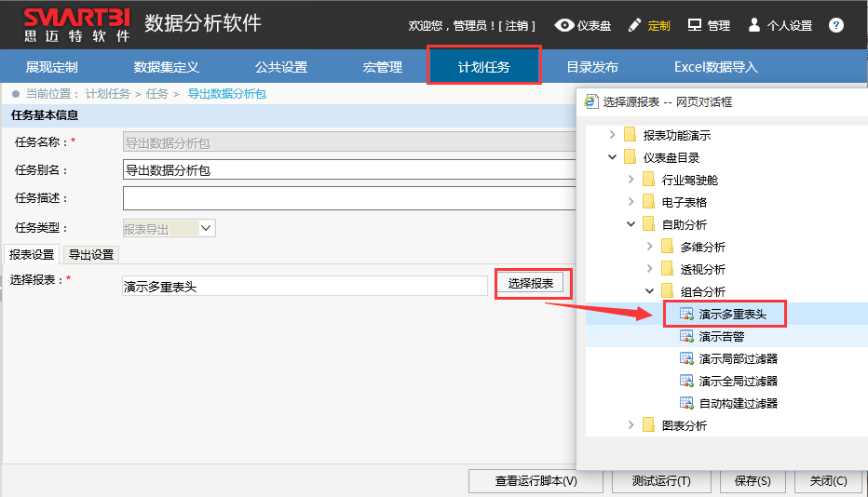Expand the 透视分析 tree node
868x497 pixels.
point(649,269)
